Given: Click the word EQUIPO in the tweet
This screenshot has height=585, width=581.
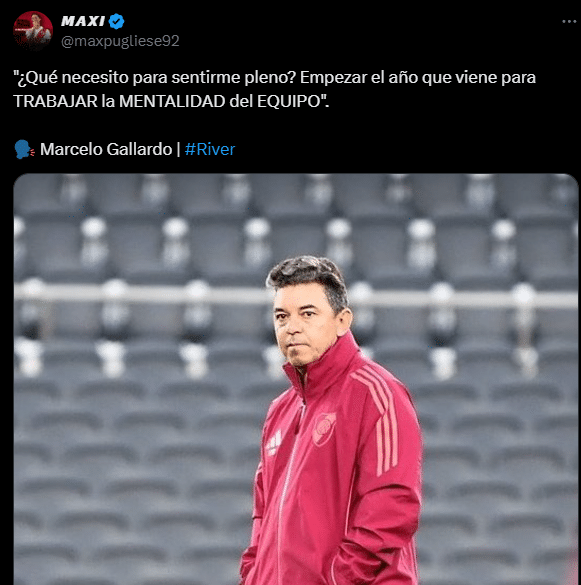Looking at the screenshot, I should coord(289,101).
